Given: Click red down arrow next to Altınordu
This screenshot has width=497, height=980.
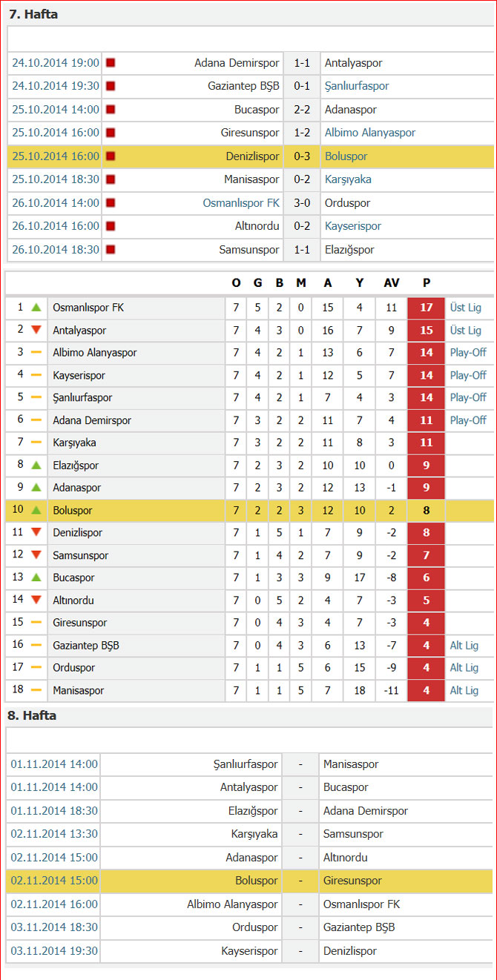Looking at the screenshot, I should click(x=36, y=600).
